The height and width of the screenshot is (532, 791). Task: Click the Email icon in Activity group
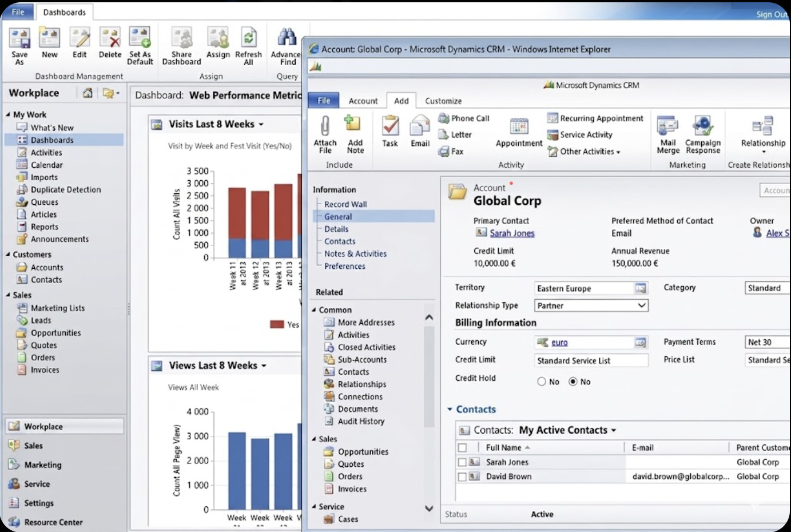pos(420,126)
